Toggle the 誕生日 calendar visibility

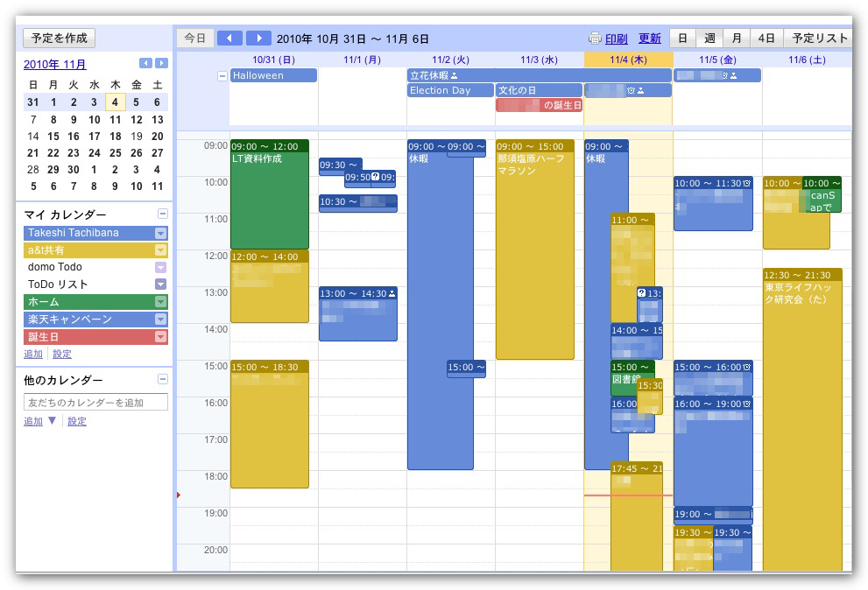tap(88, 337)
